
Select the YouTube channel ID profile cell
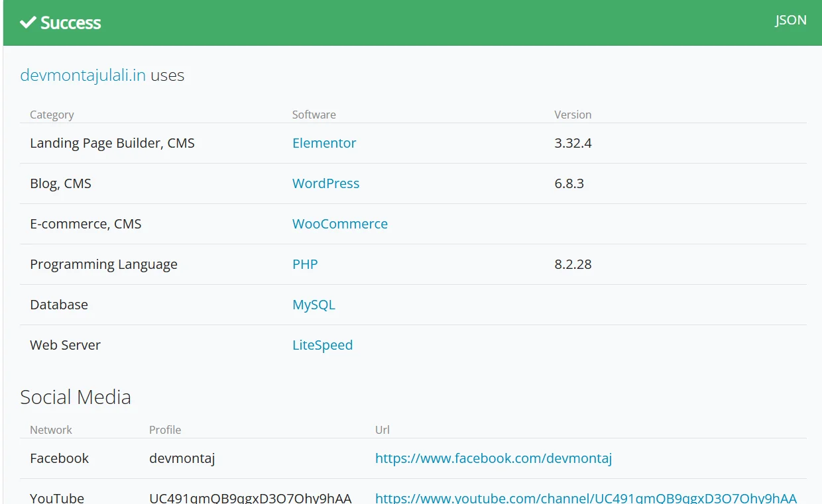tap(251, 497)
